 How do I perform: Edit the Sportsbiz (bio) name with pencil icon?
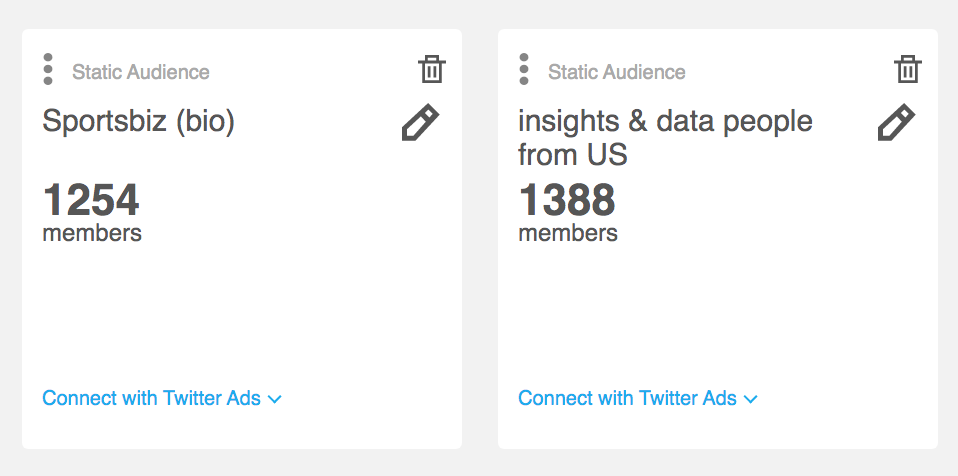click(420, 122)
